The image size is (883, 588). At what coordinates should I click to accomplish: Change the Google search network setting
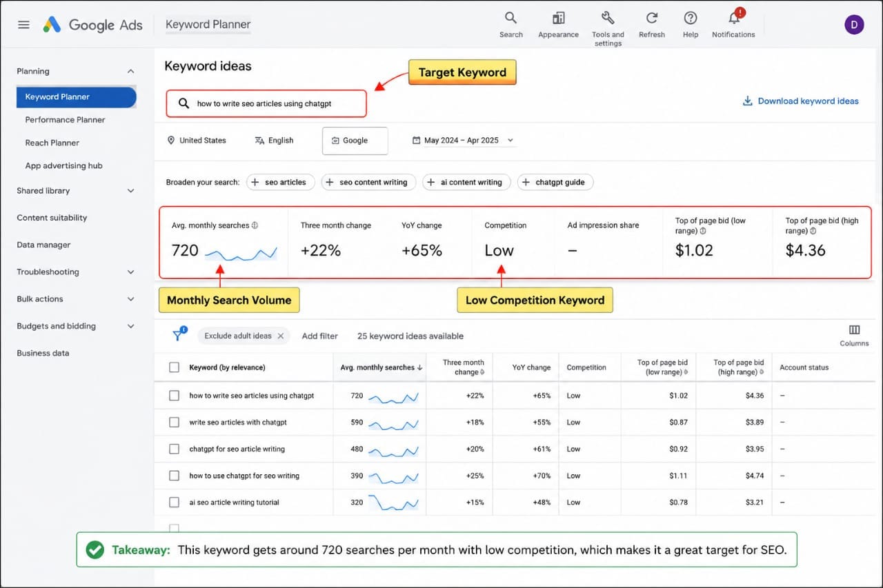(355, 141)
